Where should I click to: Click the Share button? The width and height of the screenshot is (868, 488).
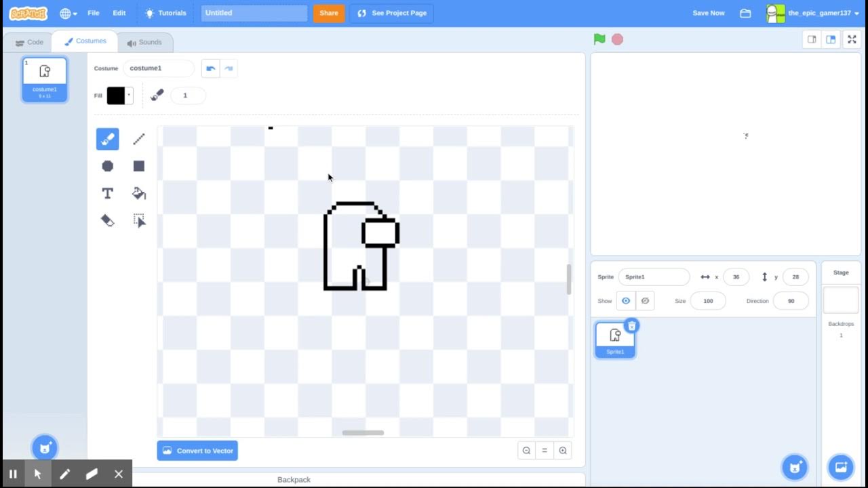[329, 13]
